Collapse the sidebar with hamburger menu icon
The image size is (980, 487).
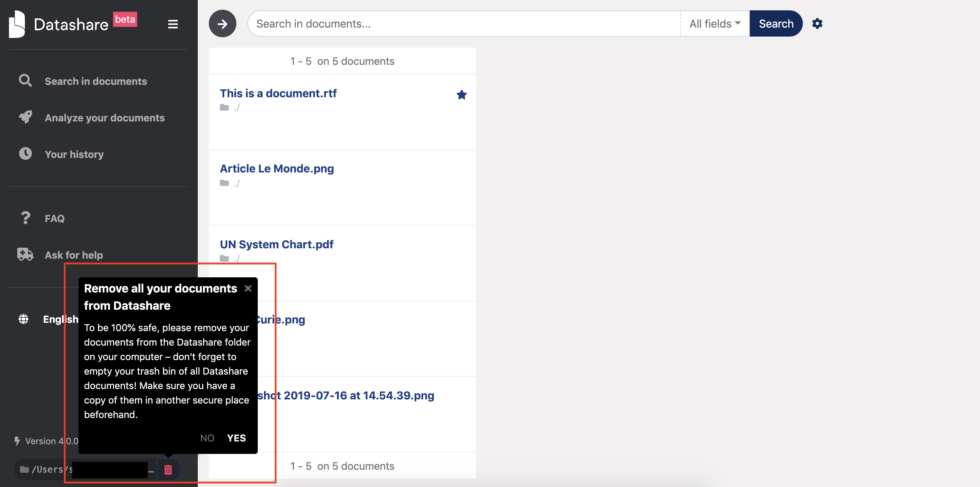173,24
